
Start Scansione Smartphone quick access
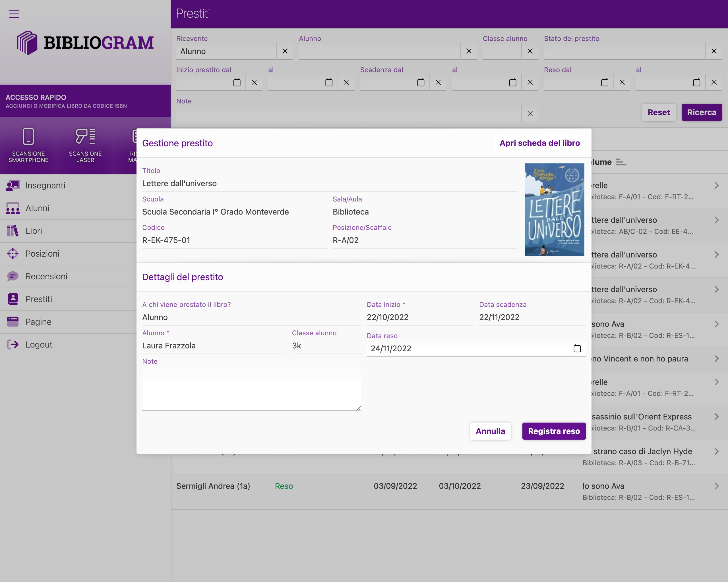coord(28,145)
